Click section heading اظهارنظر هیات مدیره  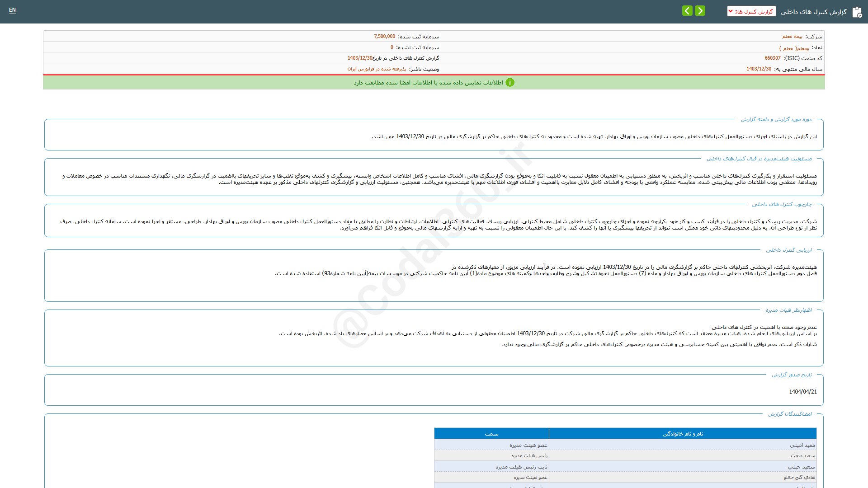[x=789, y=310]
